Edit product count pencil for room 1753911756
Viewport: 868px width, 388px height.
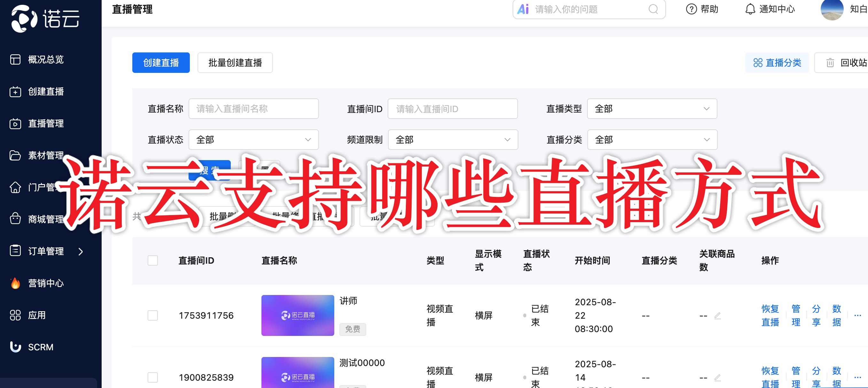[x=717, y=315]
